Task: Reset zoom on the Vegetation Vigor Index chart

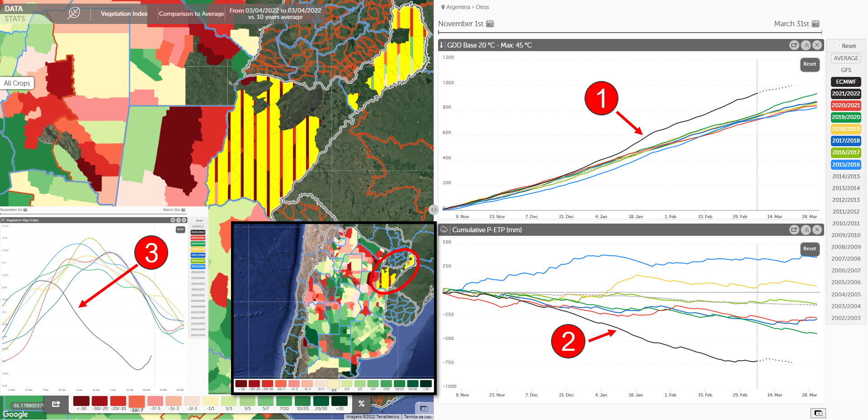Action: pos(180,229)
